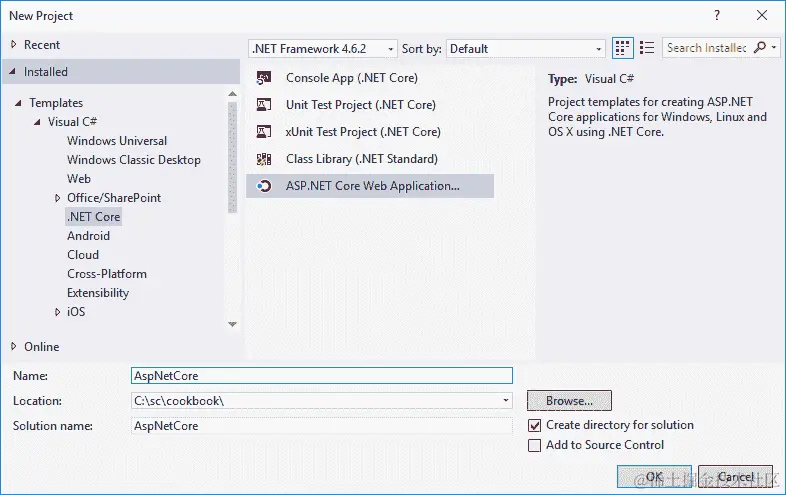Select Windows Universal template category
786x495 pixels.
117,141
